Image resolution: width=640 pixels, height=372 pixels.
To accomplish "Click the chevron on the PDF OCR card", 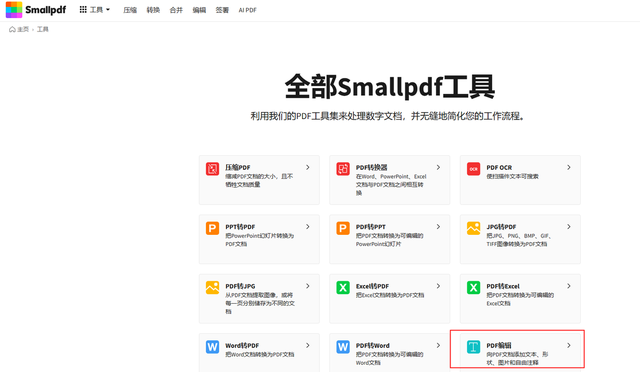I will click(569, 167).
